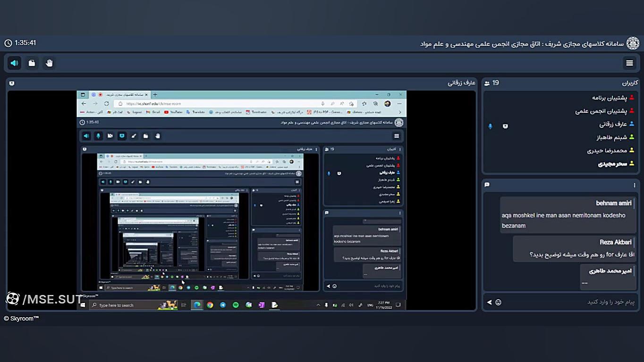Open Edge settings and more menu
The height and width of the screenshot is (362, 644).
point(399,103)
